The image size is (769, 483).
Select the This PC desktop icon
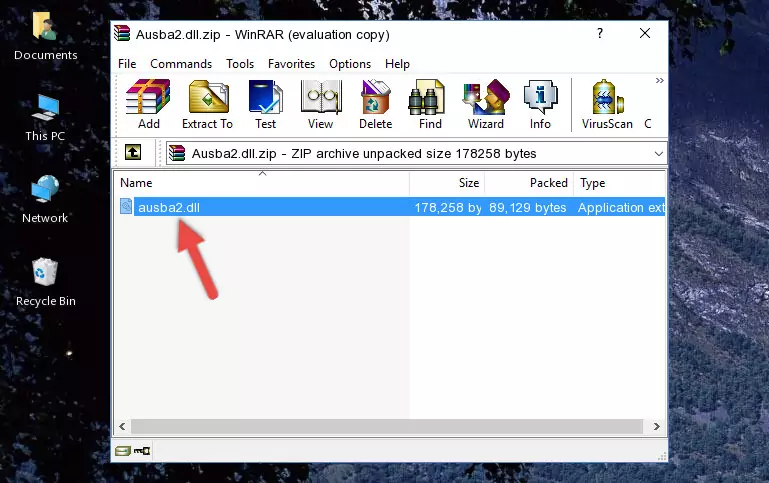(x=45, y=118)
